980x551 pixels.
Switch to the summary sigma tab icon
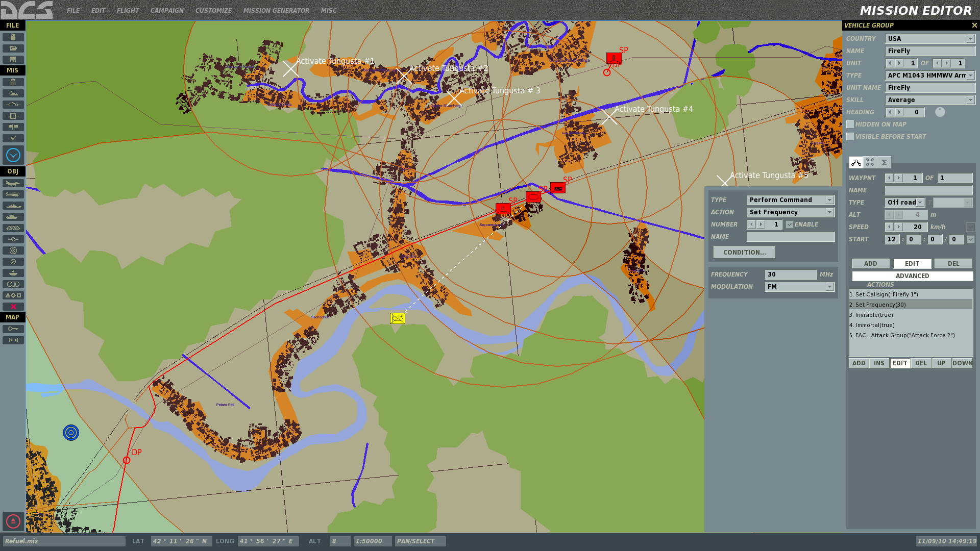click(x=884, y=162)
